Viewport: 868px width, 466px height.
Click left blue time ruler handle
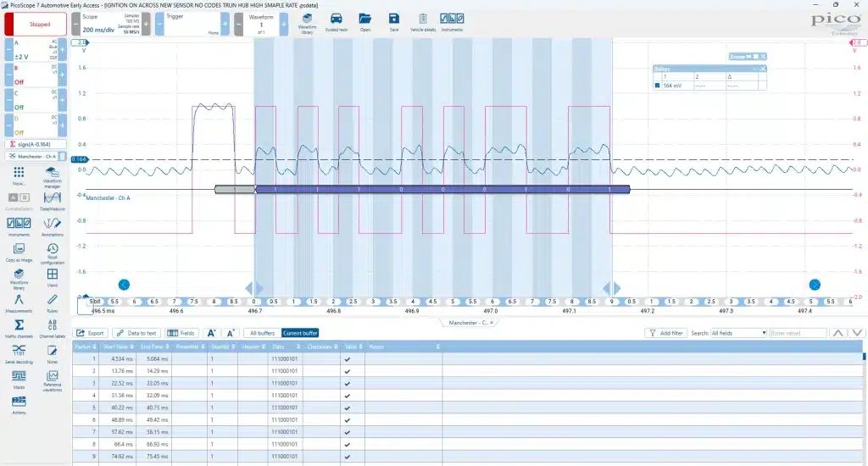(254, 288)
